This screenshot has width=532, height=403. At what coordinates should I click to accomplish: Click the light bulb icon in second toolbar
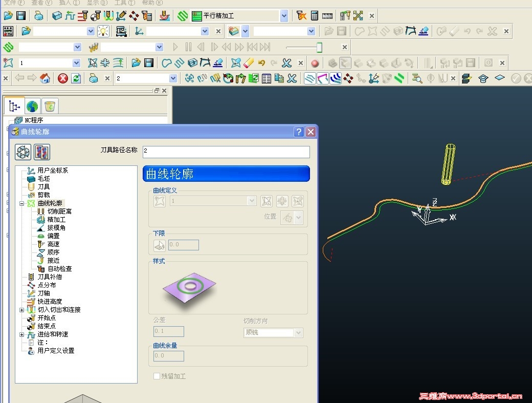[103, 31]
